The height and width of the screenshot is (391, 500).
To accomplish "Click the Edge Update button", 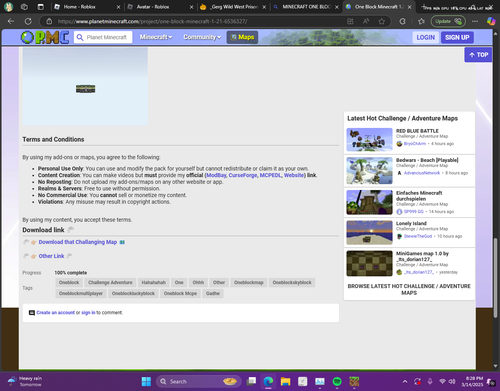I will click(x=448, y=21).
